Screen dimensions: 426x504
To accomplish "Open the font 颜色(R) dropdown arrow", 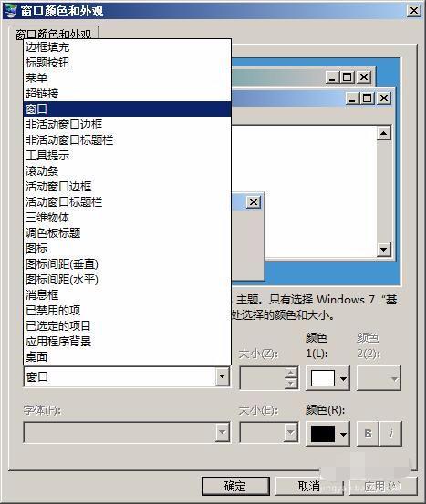I will click(343, 435).
